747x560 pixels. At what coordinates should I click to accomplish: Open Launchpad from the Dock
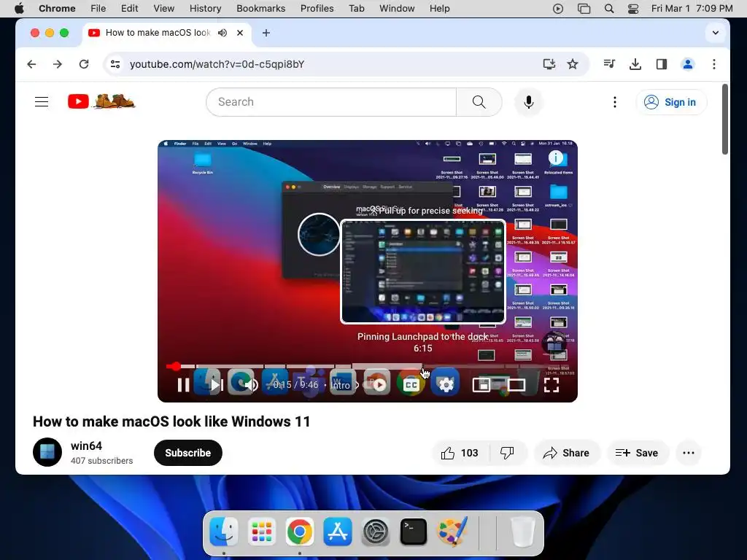(262, 532)
